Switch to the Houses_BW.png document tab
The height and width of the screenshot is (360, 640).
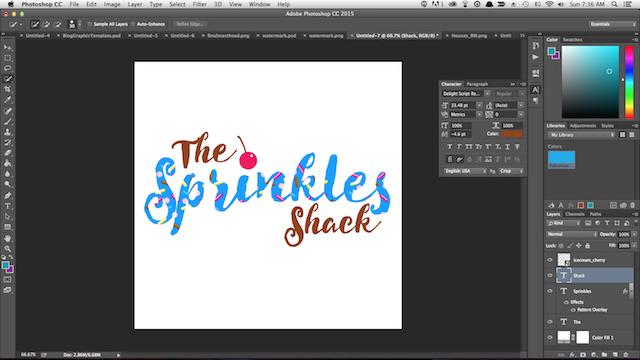[469, 36]
